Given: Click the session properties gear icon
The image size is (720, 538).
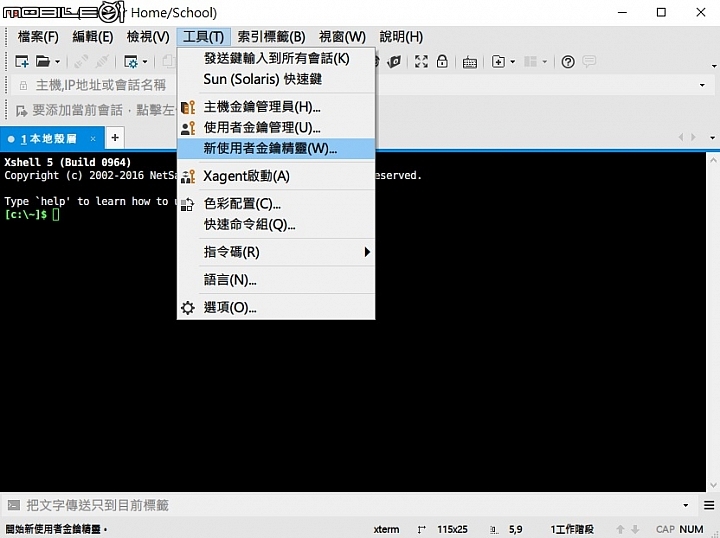Looking at the screenshot, I should (x=131, y=62).
